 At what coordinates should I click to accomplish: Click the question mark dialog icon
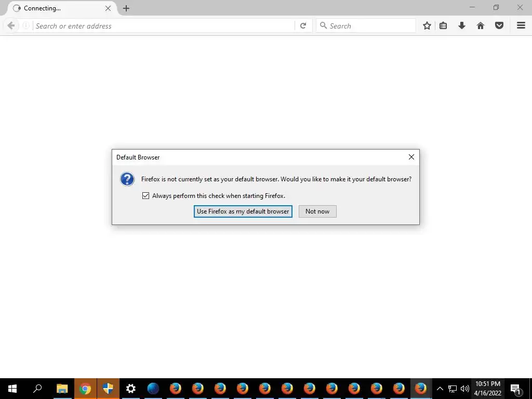pyautogui.click(x=127, y=179)
